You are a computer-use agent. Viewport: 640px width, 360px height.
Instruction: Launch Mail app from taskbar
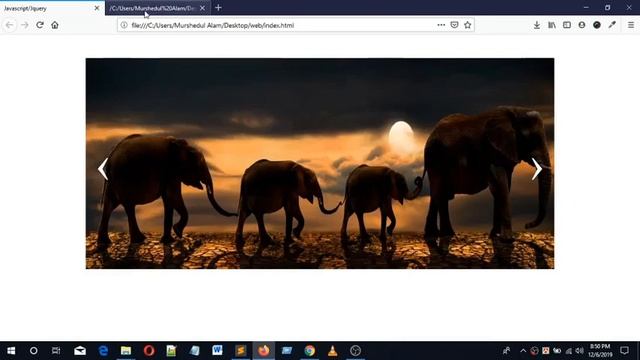tap(80, 351)
